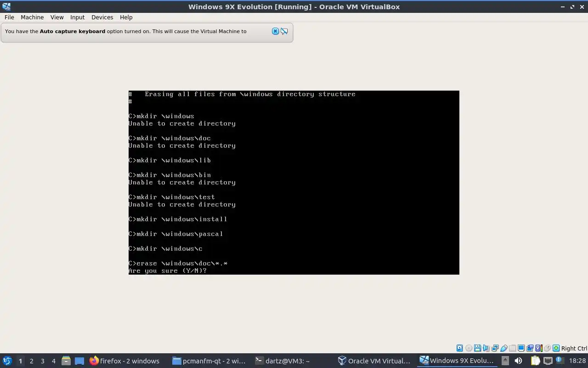Screen dimensions: 588x368
Task: Switch to firefox - 2 windows taskbar group
Action: pos(125,361)
